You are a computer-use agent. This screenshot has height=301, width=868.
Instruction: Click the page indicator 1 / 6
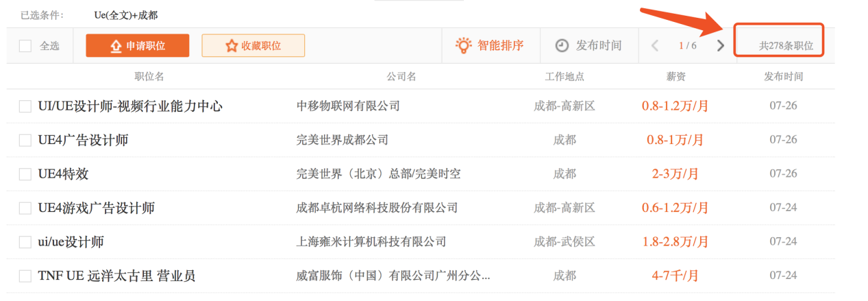[x=687, y=46]
